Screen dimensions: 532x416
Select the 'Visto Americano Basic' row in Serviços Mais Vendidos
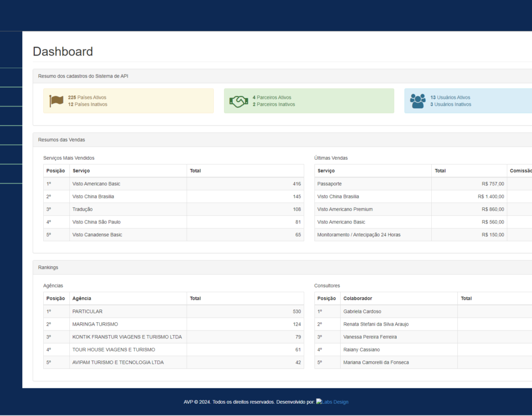pos(173,184)
